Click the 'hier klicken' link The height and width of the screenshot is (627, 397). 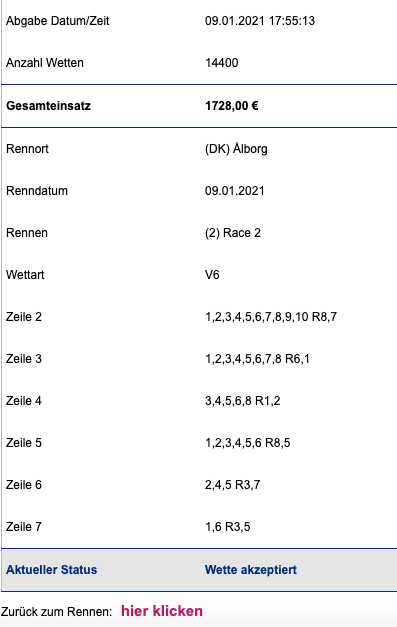click(x=162, y=611)
